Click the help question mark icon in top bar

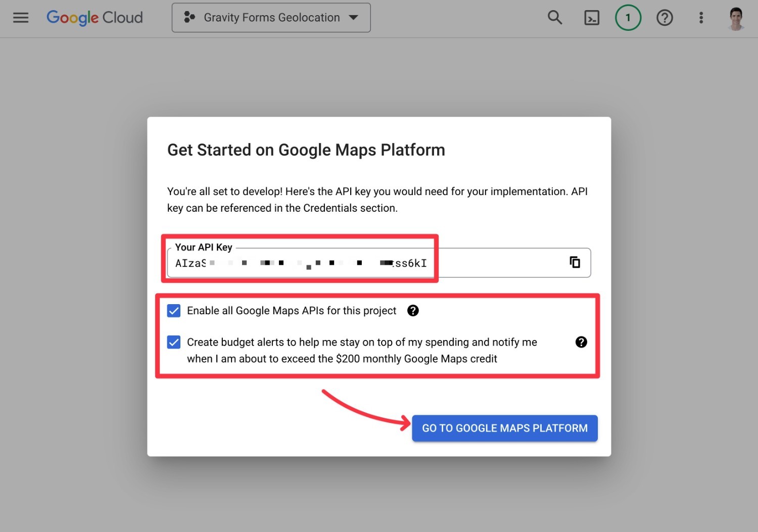(x=665, y=17)
